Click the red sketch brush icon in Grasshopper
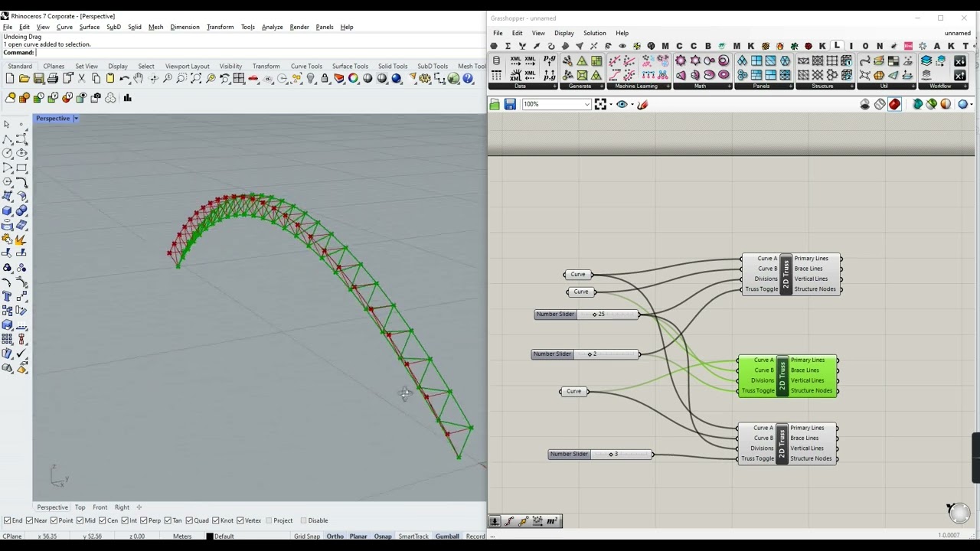980x551 pixels. [x=642, y=104]
